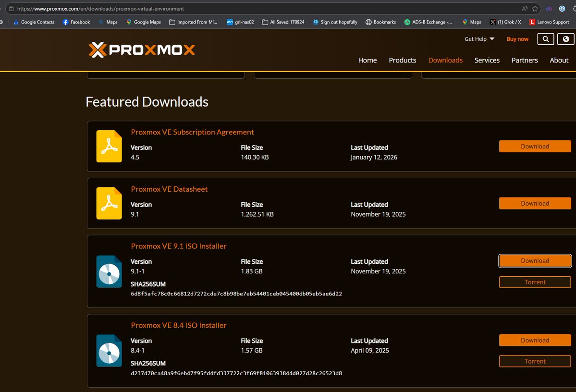Open the Proxmox VE Datasheet link
This screenshot has width=576, height=392.
point(169,189)
